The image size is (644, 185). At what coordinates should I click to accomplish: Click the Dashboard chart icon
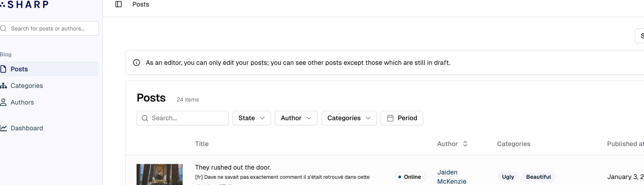click(x=3, y=128)
